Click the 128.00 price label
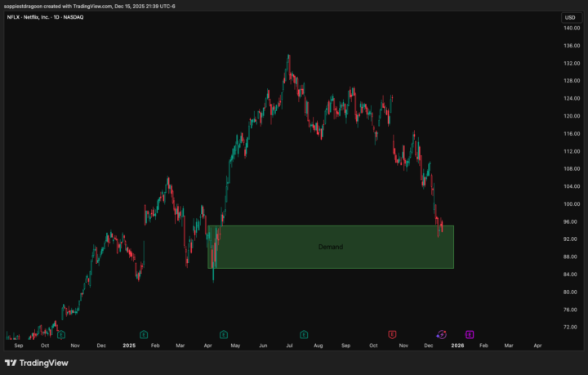The width and height of the screenshot is (588, 375). click(572, 81)
